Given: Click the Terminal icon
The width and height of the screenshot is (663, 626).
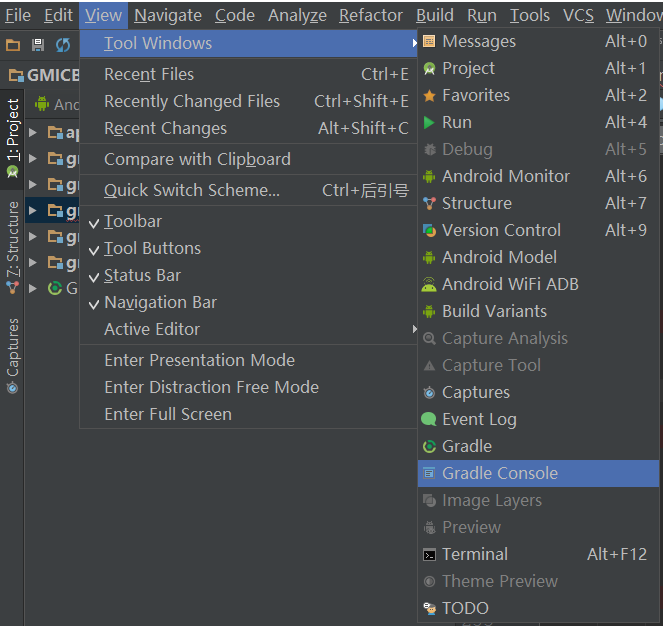Looking at the screenshot, I should (x=429, y=555).
